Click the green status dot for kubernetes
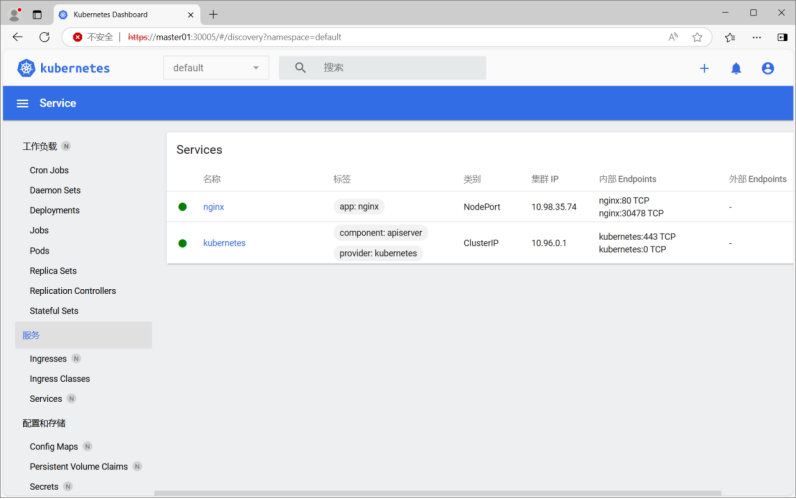 pos(183,243)
